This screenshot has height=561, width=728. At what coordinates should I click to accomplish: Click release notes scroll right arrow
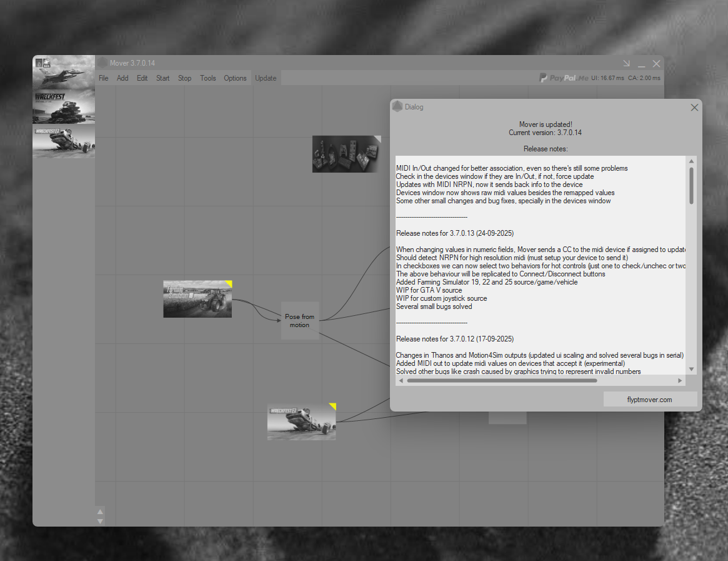[680, 380]
